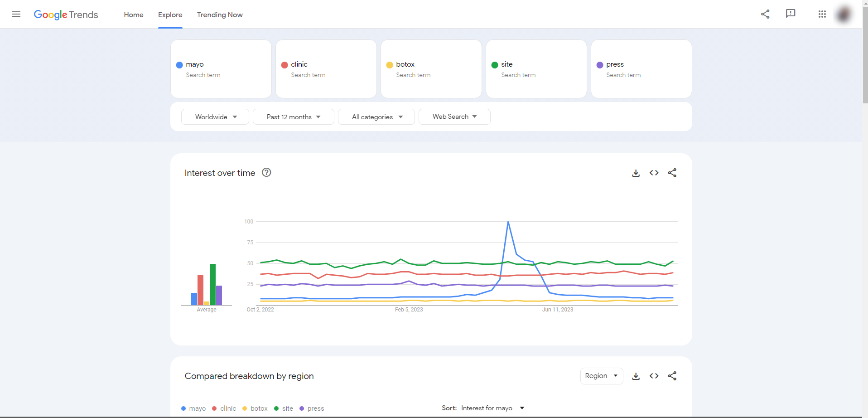Viewport: 868px width, 418px height.
Task: Click the green site average bar
Action: 212,284
